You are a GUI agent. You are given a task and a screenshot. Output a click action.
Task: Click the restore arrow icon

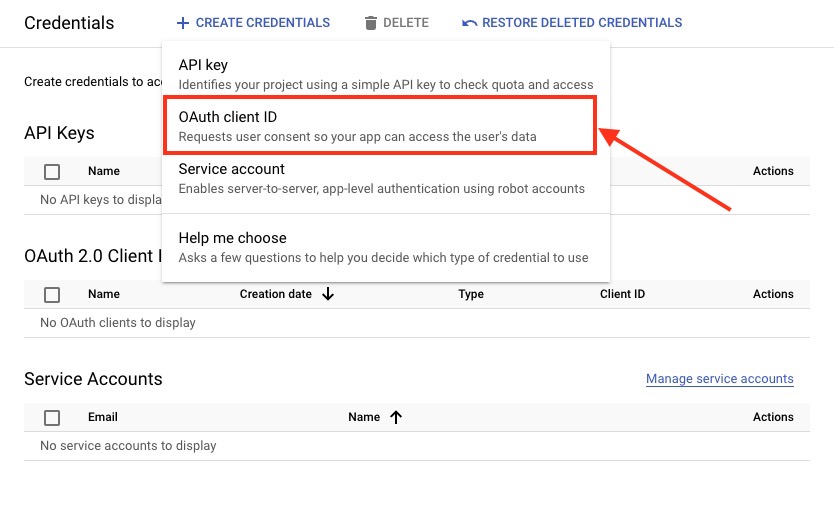pyautogui.click(x=469, y=23)
